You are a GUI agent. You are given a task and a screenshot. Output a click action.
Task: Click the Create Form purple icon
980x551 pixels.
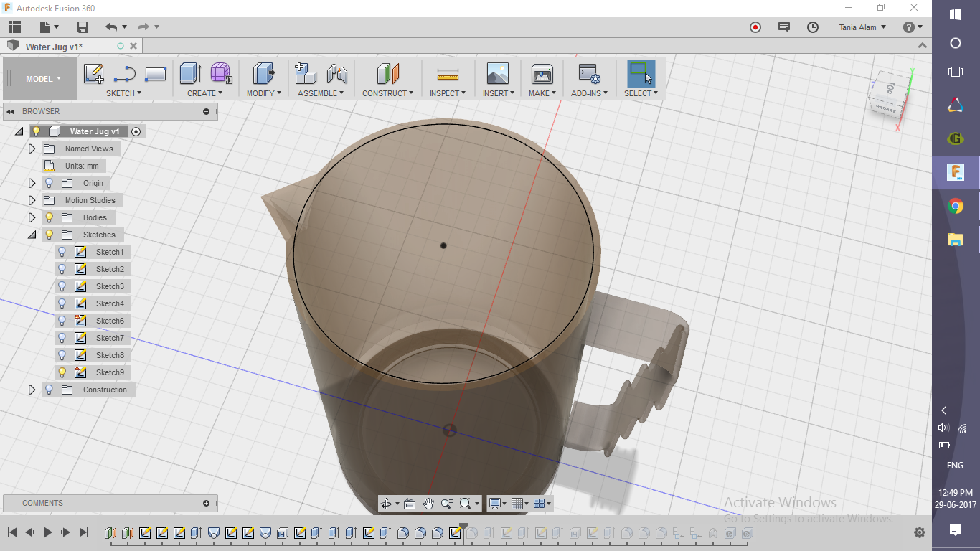pos(221,73)
